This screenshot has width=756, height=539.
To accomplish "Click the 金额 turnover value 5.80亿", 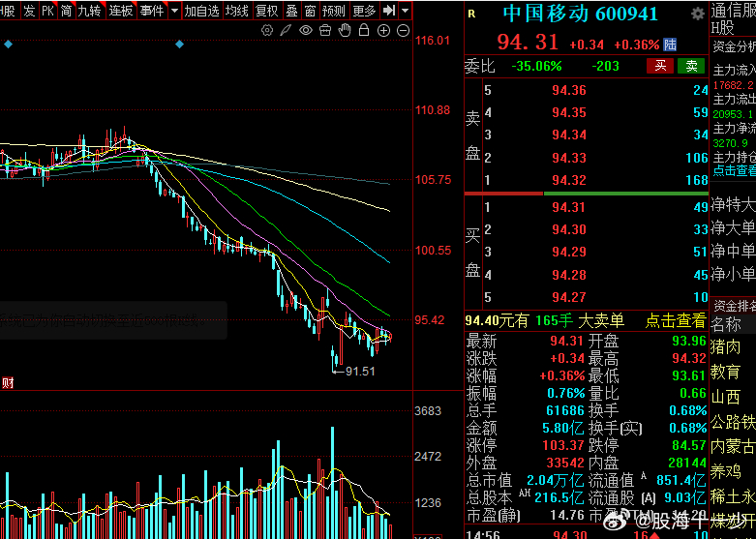I will point(563,428).
